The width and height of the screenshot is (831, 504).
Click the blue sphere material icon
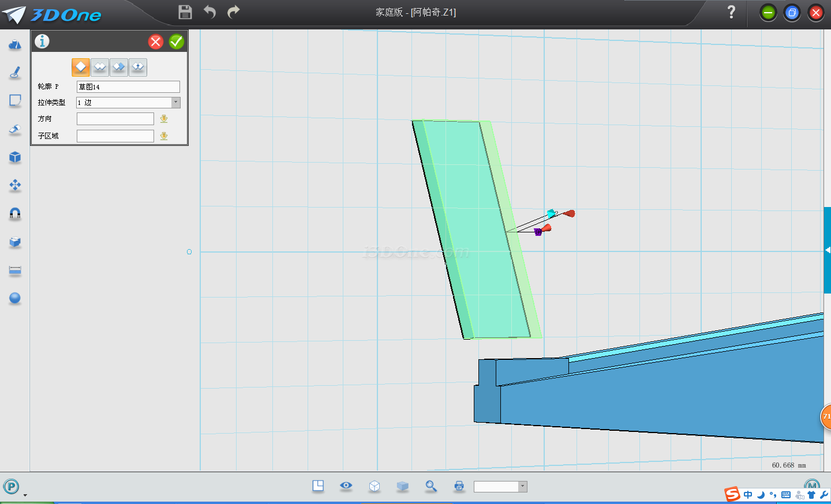(x=15, y=298)
